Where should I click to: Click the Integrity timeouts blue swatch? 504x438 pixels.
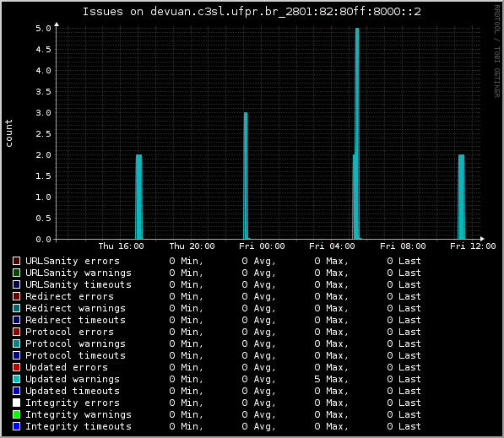point(16,426)
